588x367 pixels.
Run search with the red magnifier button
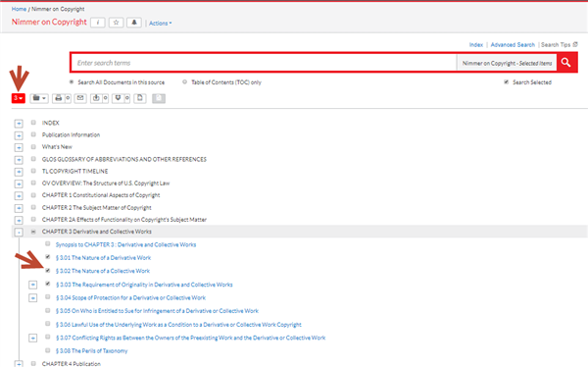coord(566,63)
